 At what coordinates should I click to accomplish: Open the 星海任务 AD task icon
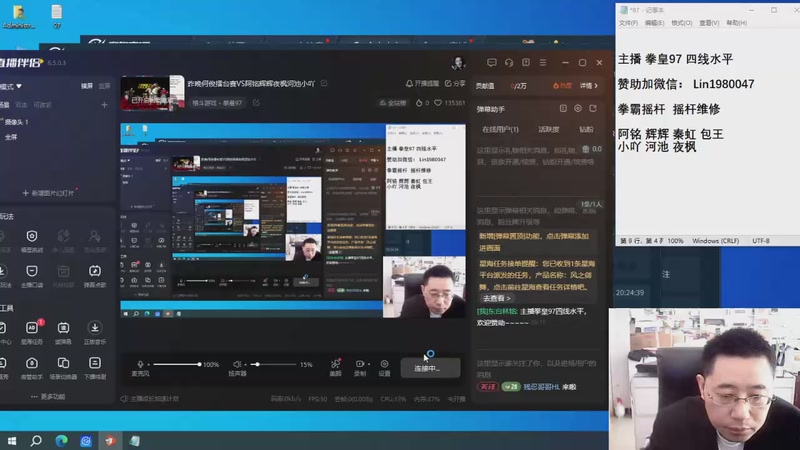coord(32,328)
